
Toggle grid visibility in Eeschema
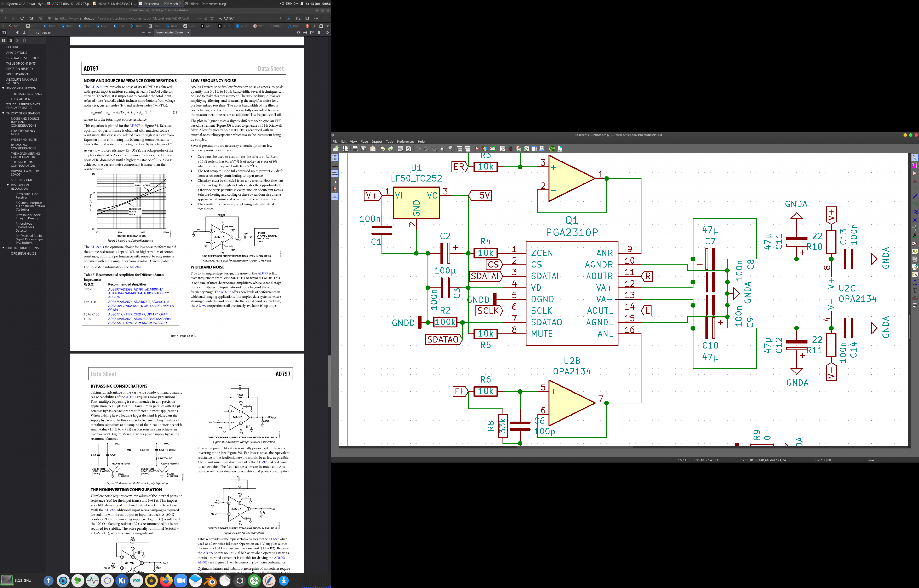pyautogui.click(x=335, y=157)
